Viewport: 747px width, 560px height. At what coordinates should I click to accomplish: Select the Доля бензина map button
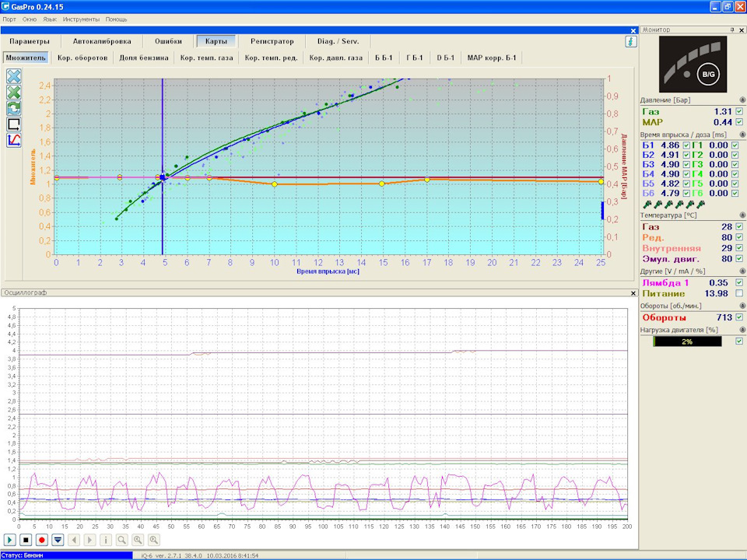coord(144,58)
